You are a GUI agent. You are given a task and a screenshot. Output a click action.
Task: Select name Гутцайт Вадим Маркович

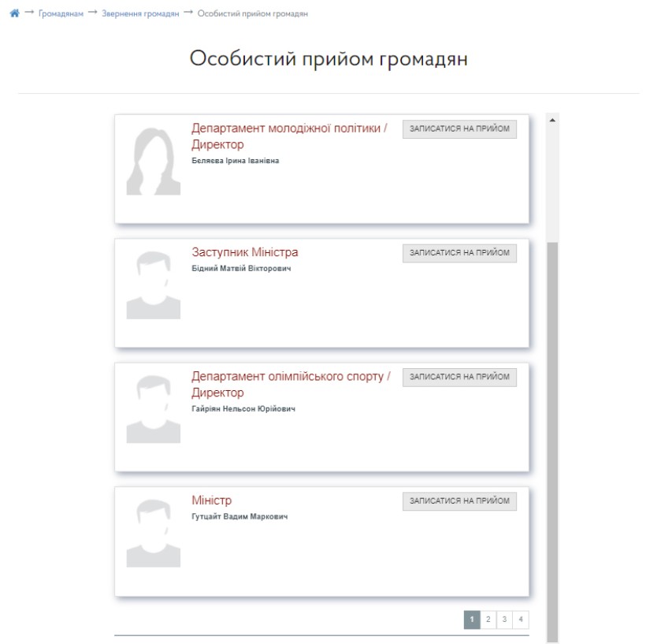[239, 516]
